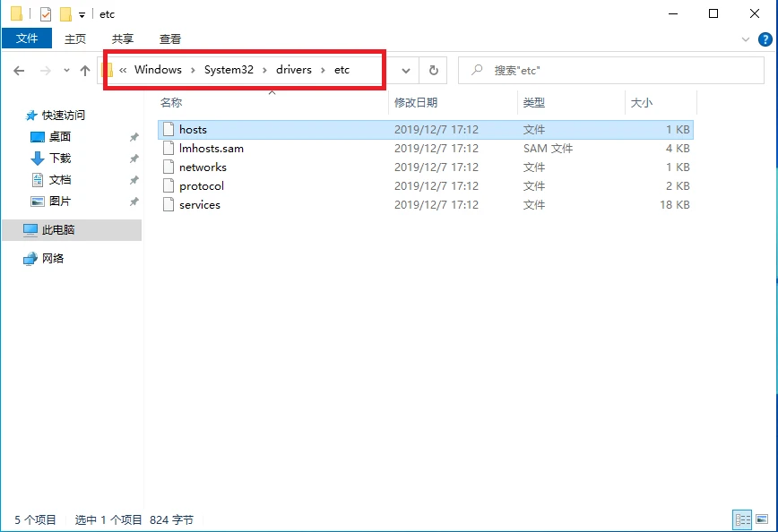Expand hidden path with double chevron
Viewport: 778px width, 532px height.
(123, 70)
